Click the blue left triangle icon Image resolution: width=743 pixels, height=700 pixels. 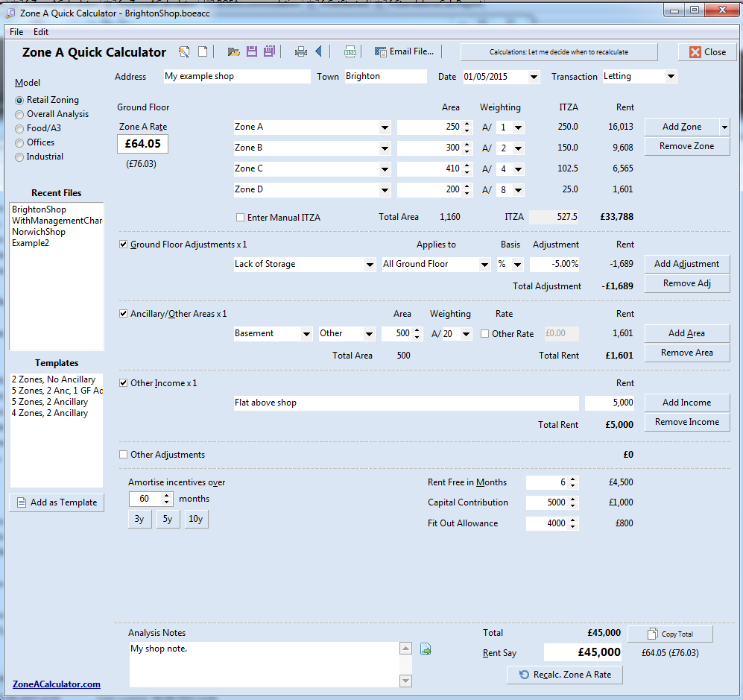coord(319,51)
